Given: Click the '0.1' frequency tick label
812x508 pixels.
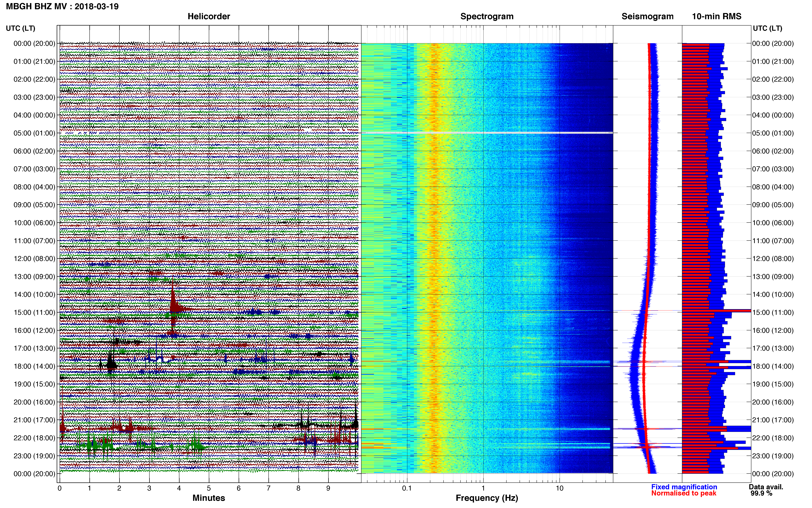Looking at the screenshot, I should pos(407,488).
